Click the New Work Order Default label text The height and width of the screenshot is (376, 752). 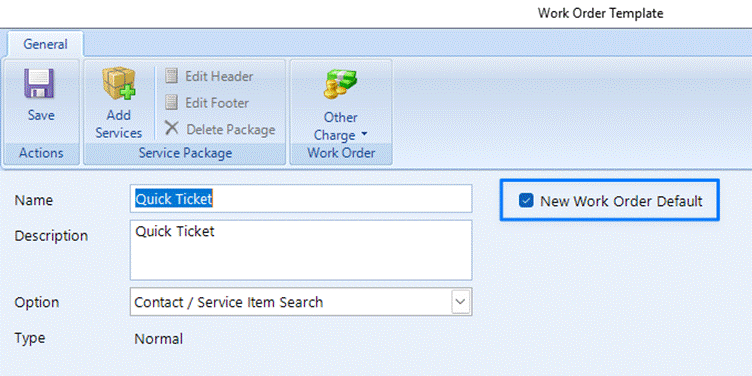point(621,201)
